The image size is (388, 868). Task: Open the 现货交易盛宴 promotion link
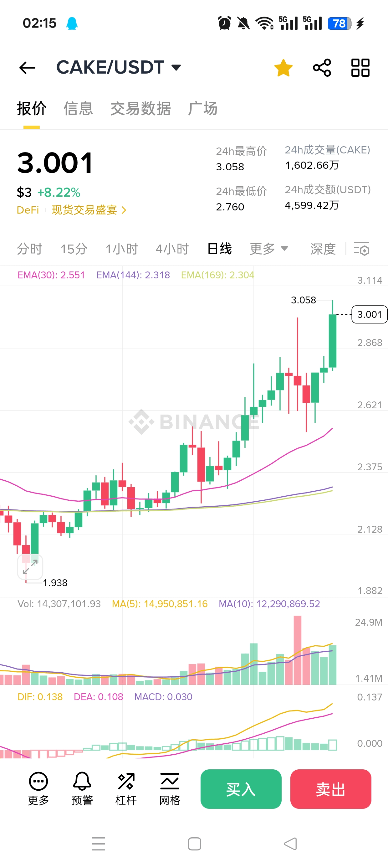tap(89, 210)
